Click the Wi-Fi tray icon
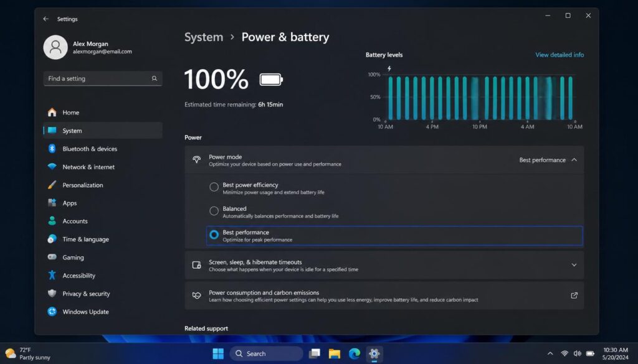Image resolution: width=638 pixels, height=364 pixels. [564, 353]
